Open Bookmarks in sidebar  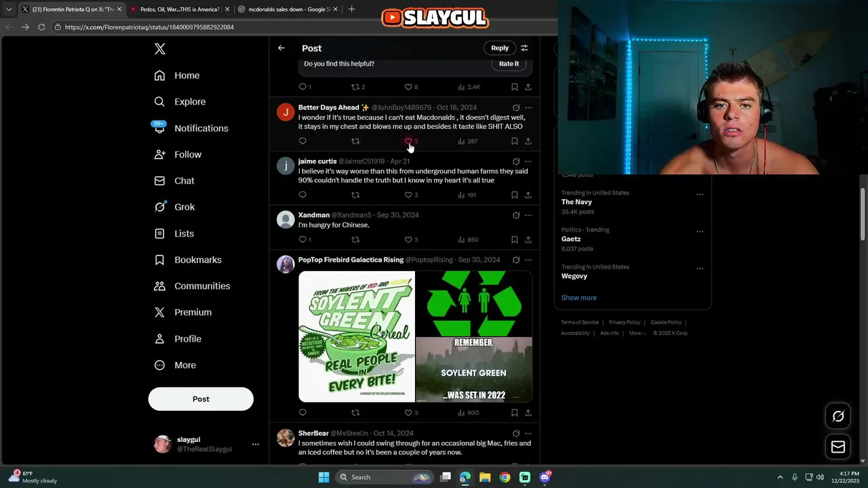tap(188, 260)
